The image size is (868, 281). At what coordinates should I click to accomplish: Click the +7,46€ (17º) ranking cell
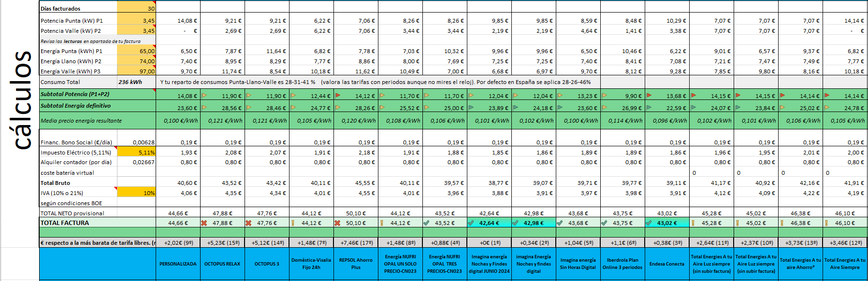[x=356, y=242]
